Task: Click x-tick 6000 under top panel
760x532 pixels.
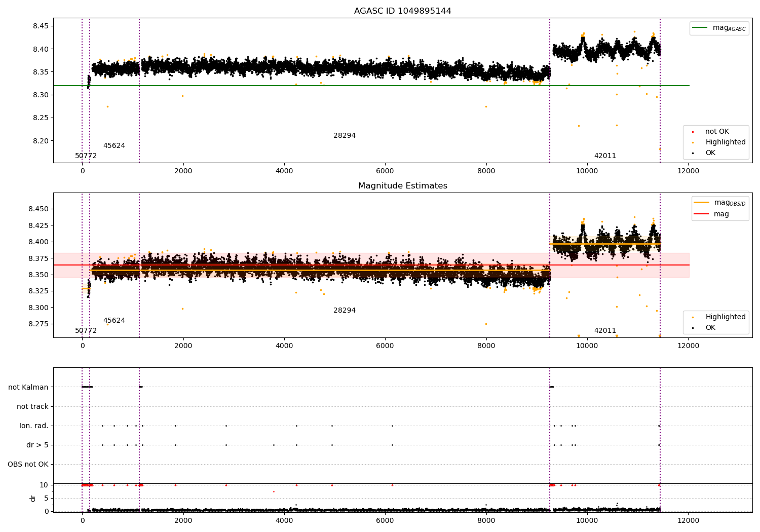Action: [385, 171]
